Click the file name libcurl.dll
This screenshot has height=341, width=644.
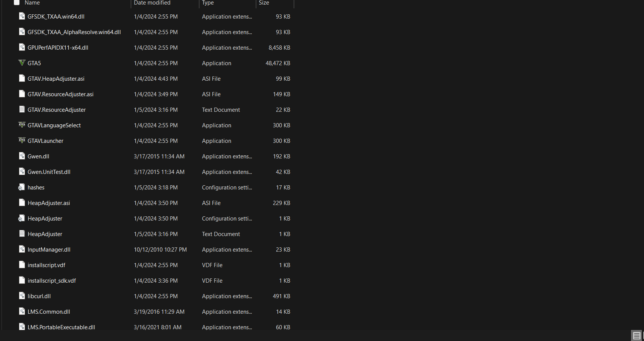pos(39,296)
